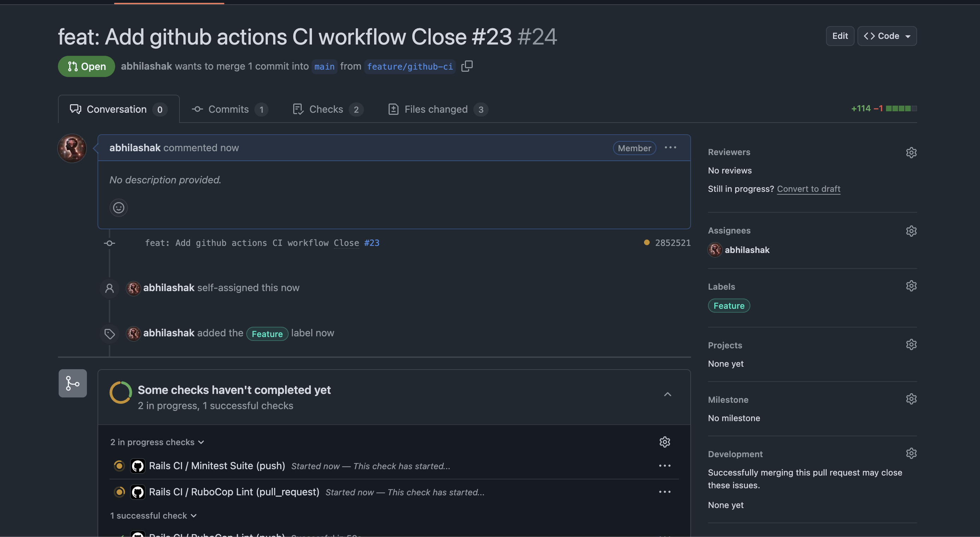The height and width of the screenshot is (537, 980).
Task: Open Development settings gear
Action: 911,453
